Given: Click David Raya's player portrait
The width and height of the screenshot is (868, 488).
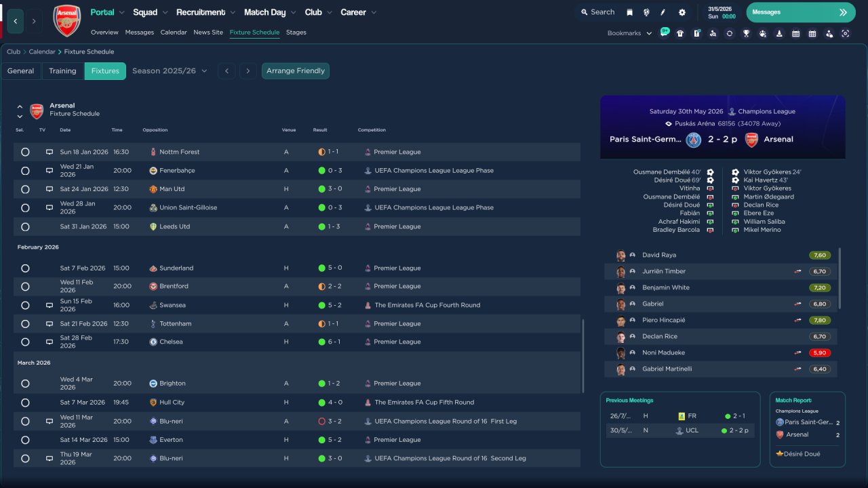Looking at the screenshot, I should (x=620, y=256).
